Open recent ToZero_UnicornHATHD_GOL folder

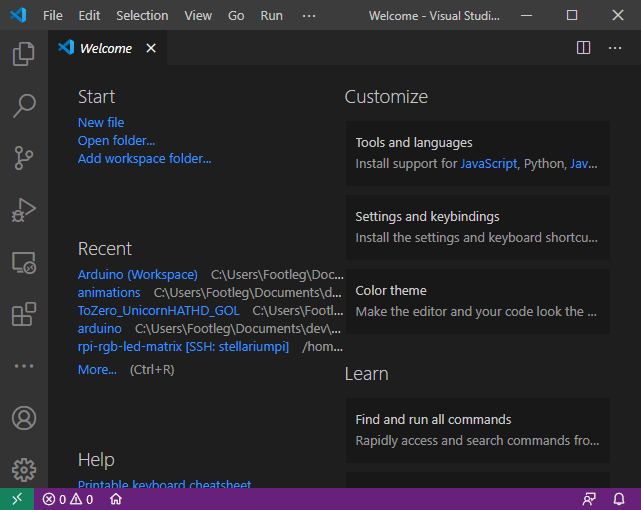159,311
